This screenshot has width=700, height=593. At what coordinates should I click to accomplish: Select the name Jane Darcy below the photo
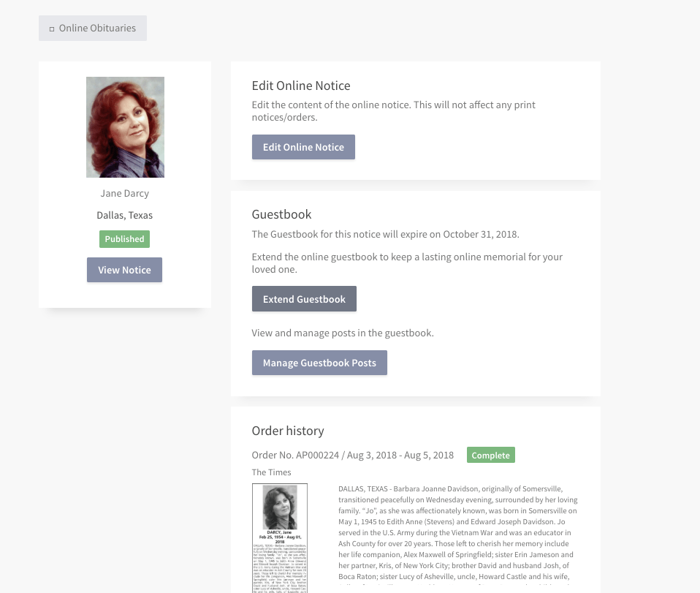click(124, 193)
